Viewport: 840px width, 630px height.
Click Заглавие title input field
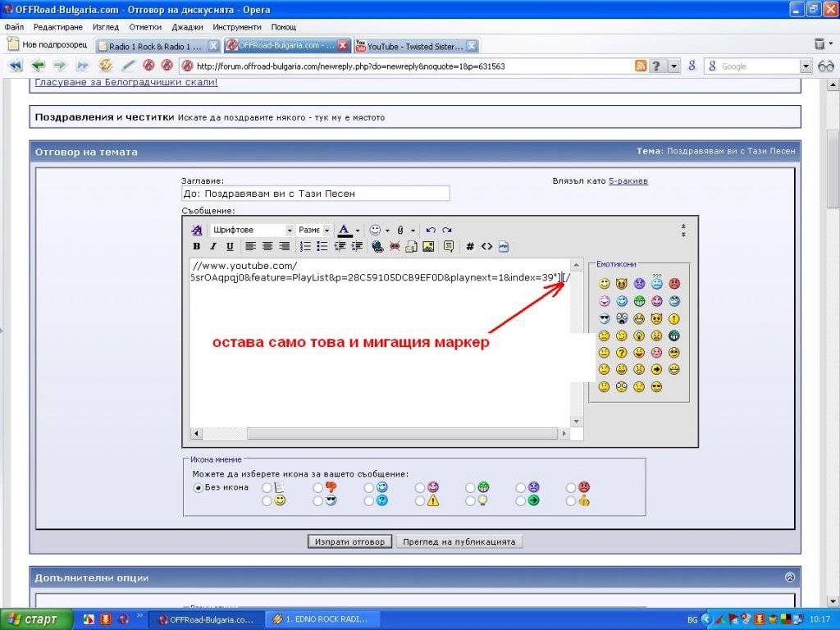coord(316,194)
